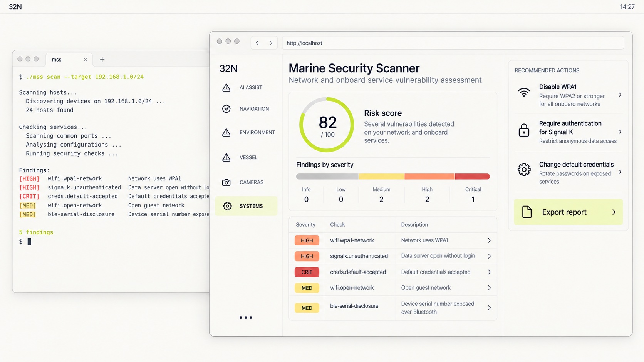The image size is (644, 362).
Task: Open the AI Assist warning icon
Action: (226, 88)
